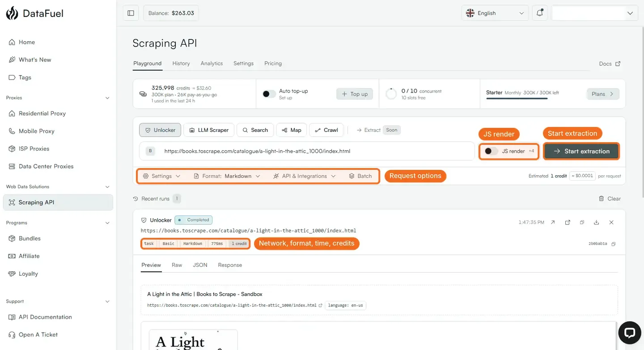This screenshot has height=350, width=644.
Task: Collapse the sidebar with the panel icon
Action: [131, 13]
